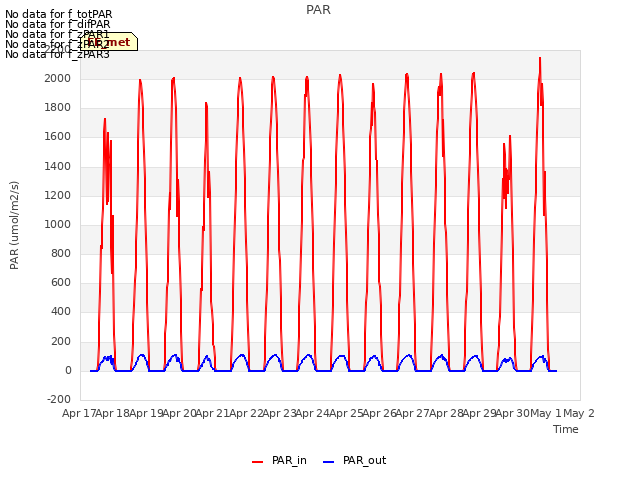
Task: Click the 'No data for f_totPAR' message
Action: (58, 14)
